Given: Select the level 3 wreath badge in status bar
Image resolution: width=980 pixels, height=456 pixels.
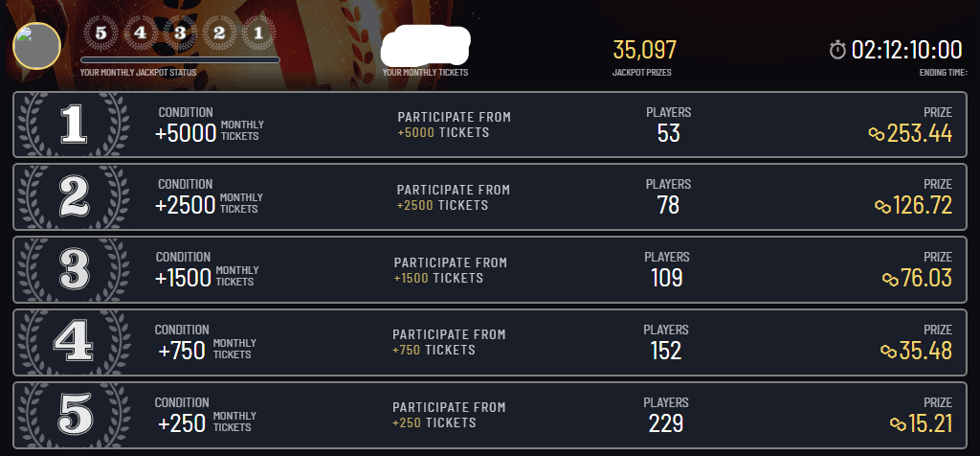Looking at the screenshot, I should 180,32.
